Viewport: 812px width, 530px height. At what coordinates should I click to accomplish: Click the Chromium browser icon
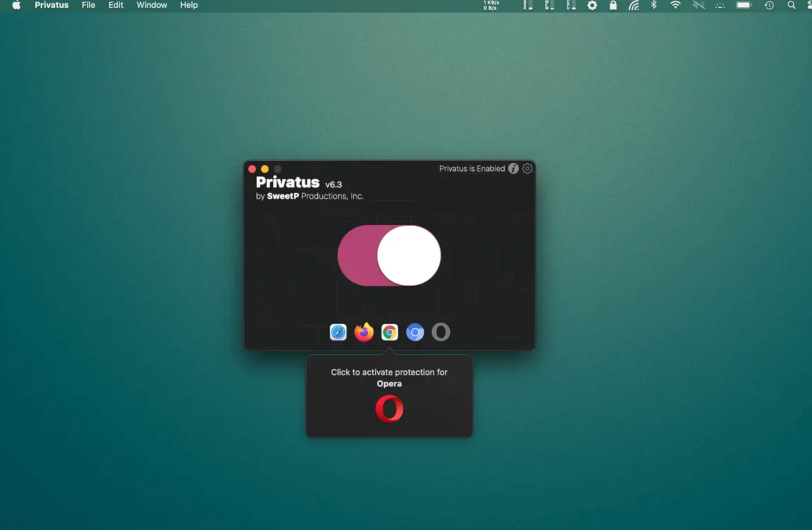(x=415, y=332)
